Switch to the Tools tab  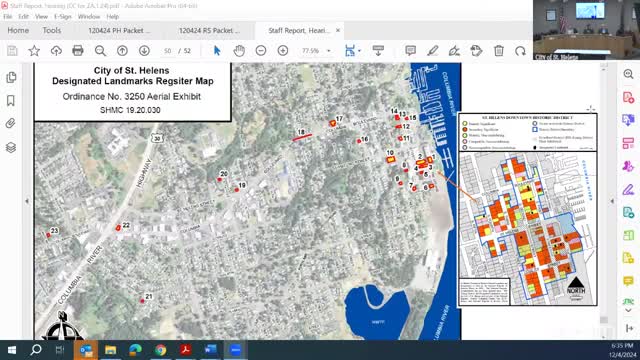[x=51, y=31]
